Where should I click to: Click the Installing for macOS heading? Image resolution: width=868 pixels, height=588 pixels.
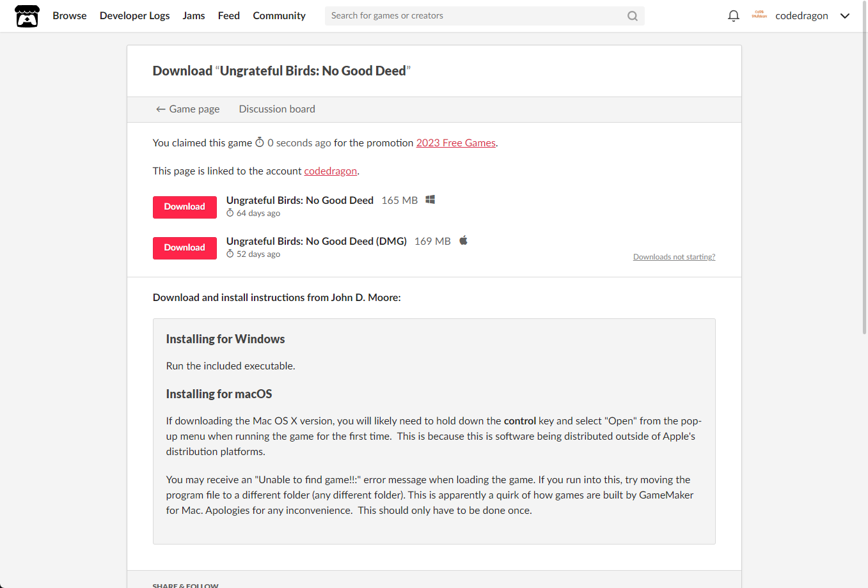point(219,394)
